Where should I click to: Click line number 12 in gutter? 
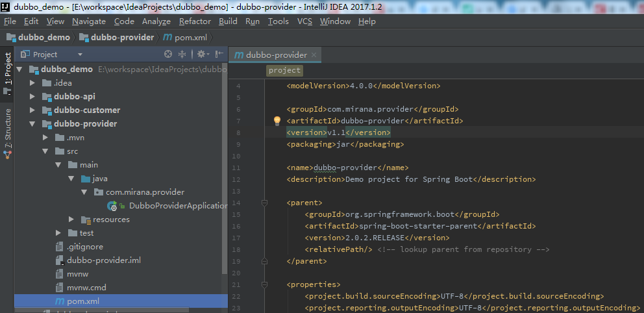(236, 179)
